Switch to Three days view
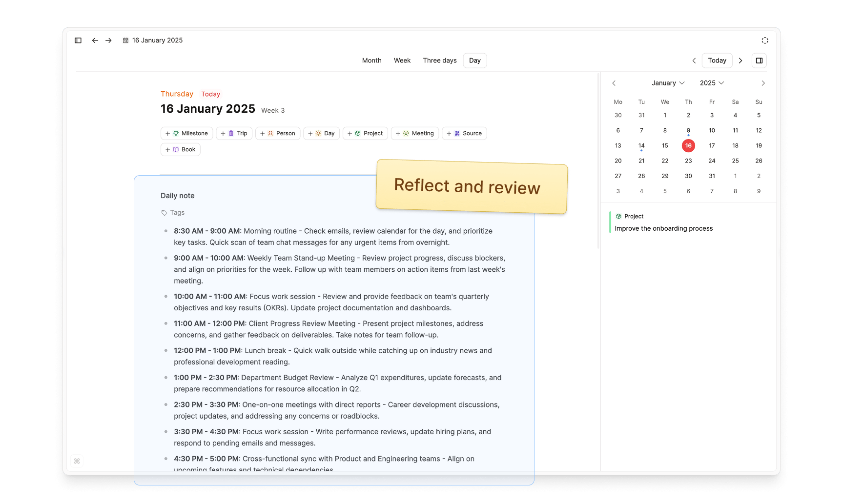Viewport: 843px width, 504px height. click(x=439, y=60)
